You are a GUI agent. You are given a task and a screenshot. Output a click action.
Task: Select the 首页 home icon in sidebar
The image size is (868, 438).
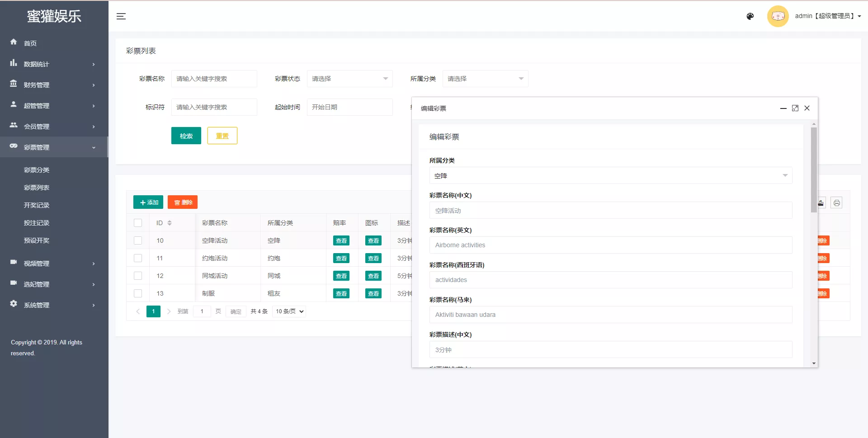(x=14, y=42)
